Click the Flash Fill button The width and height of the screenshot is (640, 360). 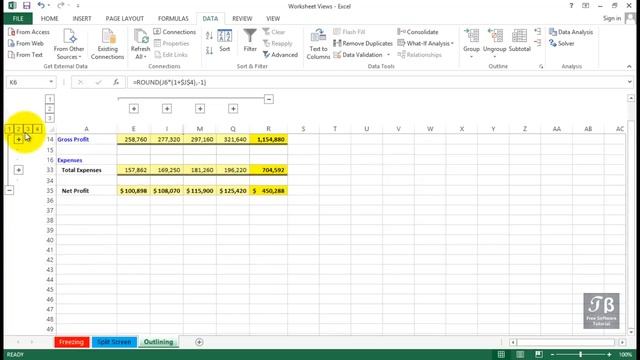(x=349, y=32)
